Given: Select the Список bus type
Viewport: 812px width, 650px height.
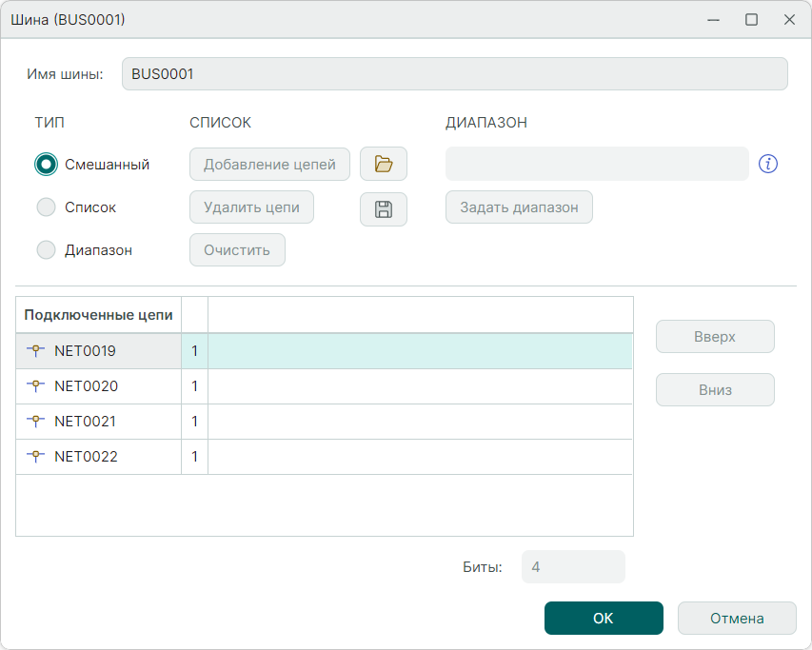Looking at the screenshot, I should pos(47,207).
